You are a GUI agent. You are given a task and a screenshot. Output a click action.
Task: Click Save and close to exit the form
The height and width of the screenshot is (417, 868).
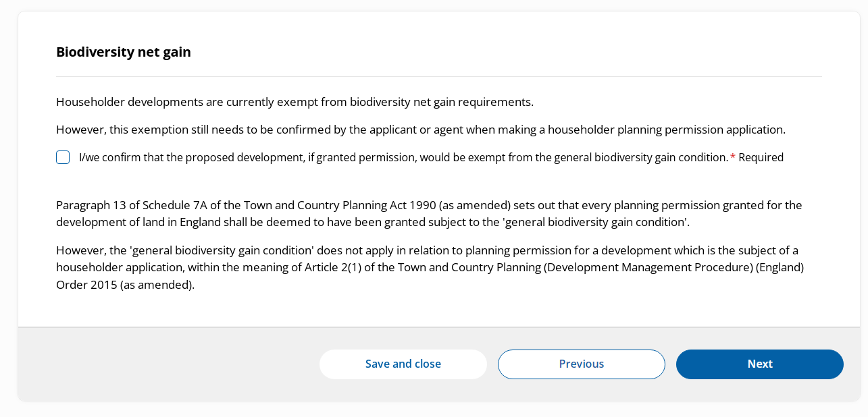pyautogui.click(x=403, y=364)
